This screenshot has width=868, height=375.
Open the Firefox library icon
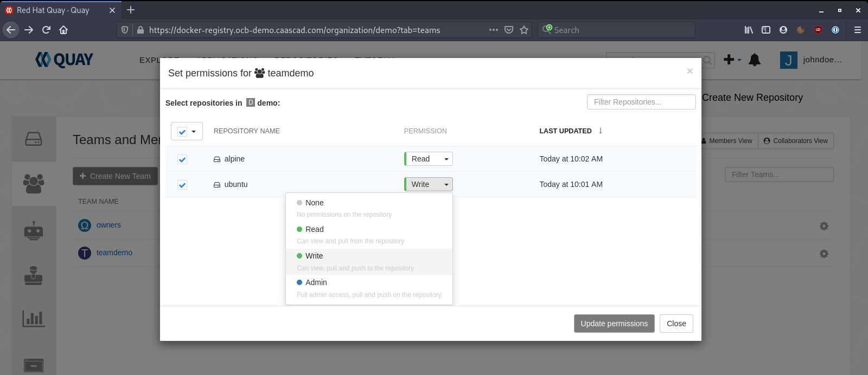pos(749,30)
